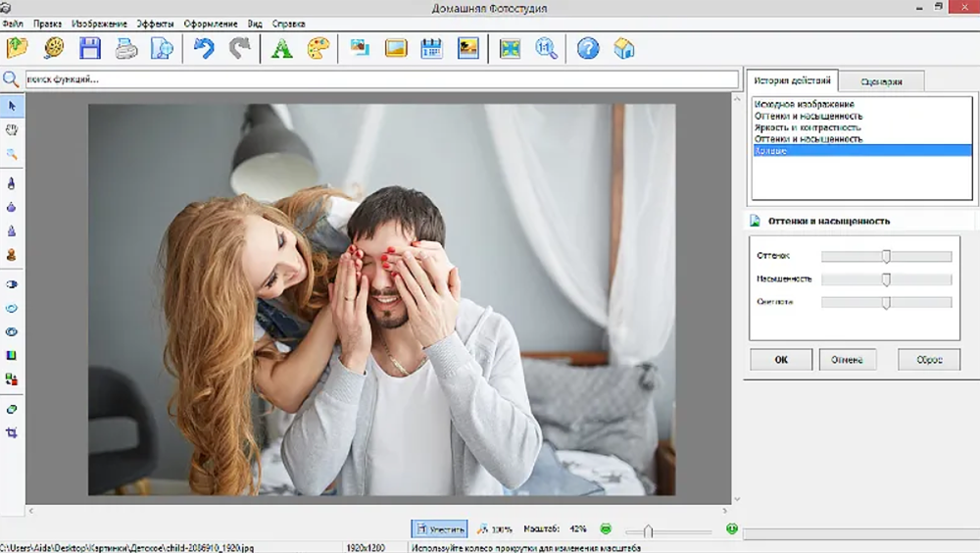Open the Add Text tool (green A)
The image size is (980, 553).
(282, 48)
